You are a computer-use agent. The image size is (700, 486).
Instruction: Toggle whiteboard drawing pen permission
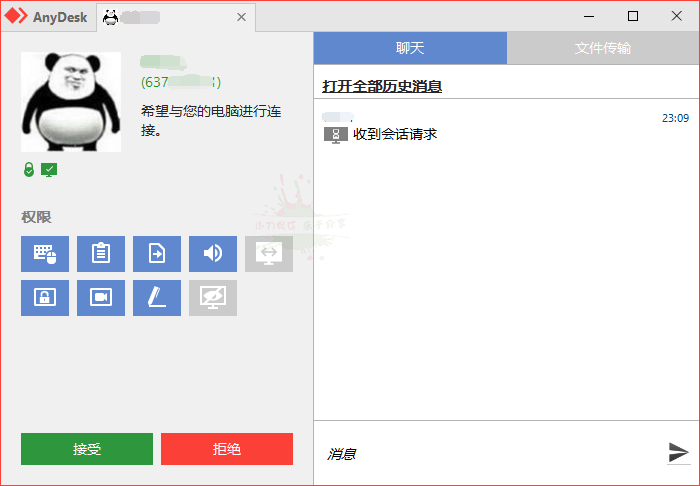coord(157,298)
